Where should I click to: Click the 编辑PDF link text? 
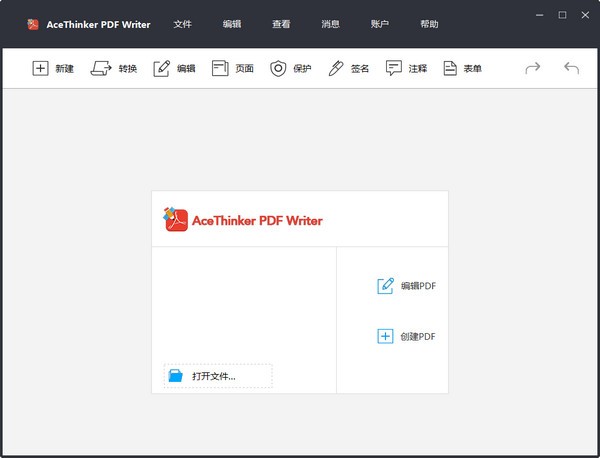[x=418, y=286]
